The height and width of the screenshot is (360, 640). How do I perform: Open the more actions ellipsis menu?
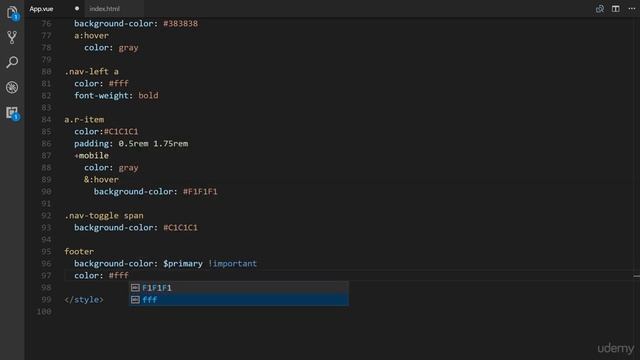(x=631, y=9)
